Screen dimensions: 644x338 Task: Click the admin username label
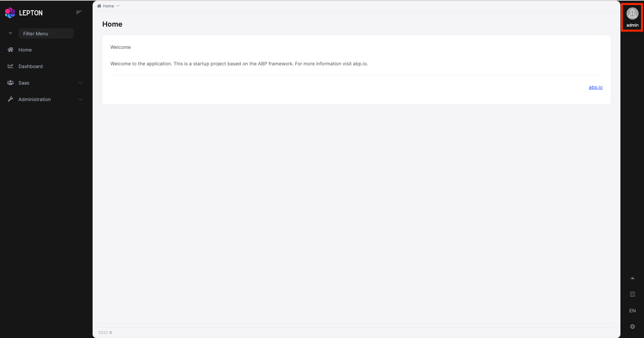click(633, 25)
